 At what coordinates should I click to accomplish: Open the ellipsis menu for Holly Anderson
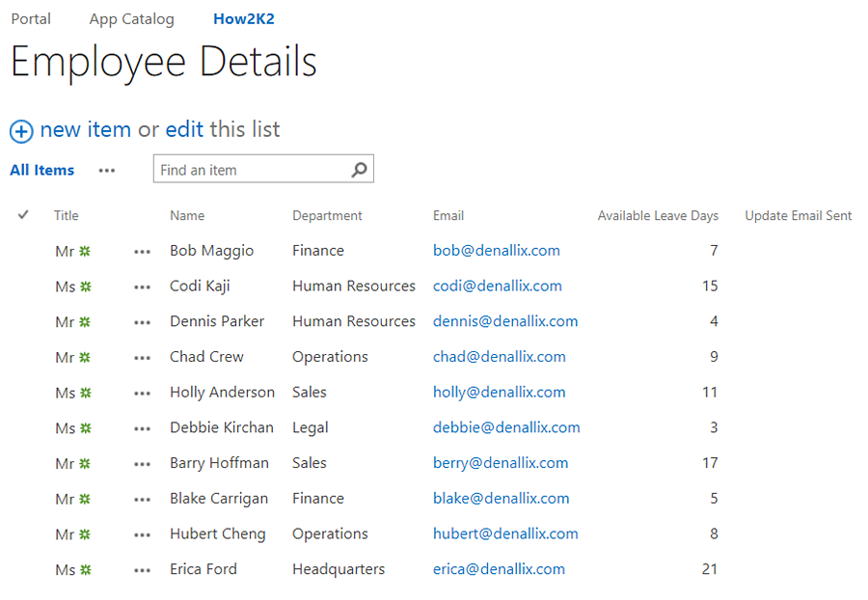tap(143, 394)
